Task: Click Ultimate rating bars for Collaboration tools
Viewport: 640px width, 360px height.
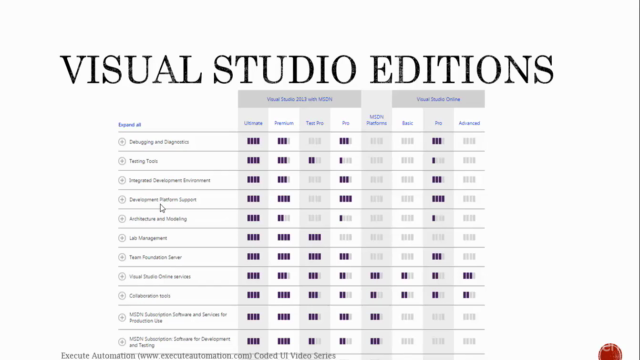Action: tap(253, 295)
